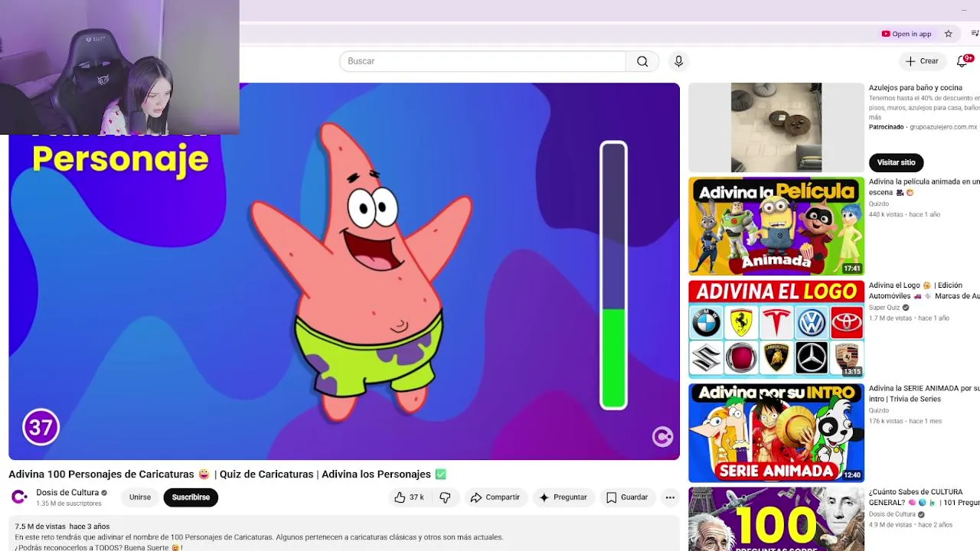Open Dosis de Cultura channel avatar

[19, 497]
